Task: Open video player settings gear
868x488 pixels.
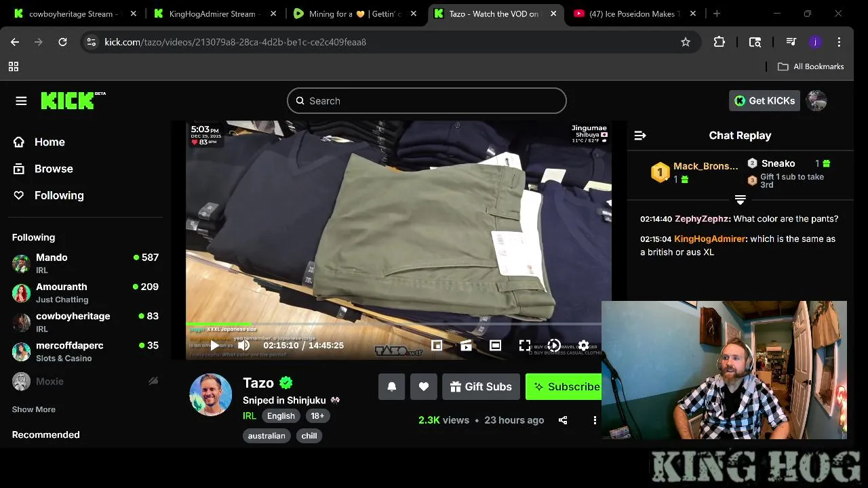Action: [x=583, y=346]
